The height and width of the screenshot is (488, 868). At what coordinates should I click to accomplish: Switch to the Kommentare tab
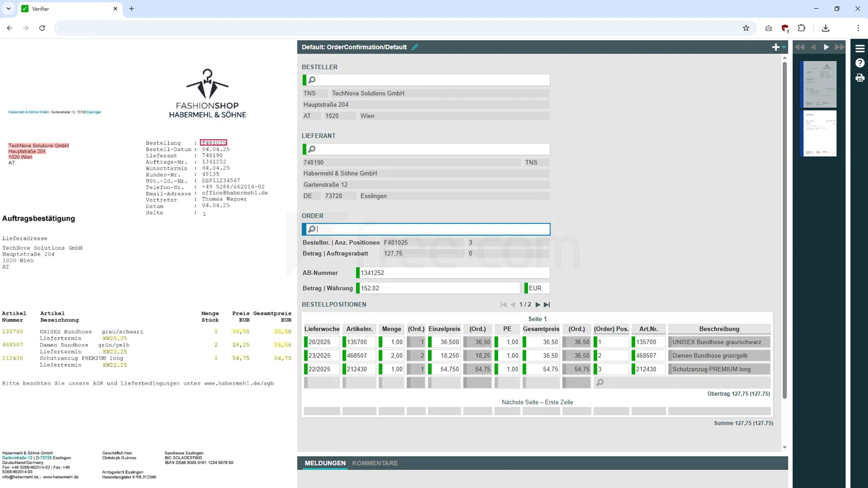pyautogui.click(x=375, y=463)
